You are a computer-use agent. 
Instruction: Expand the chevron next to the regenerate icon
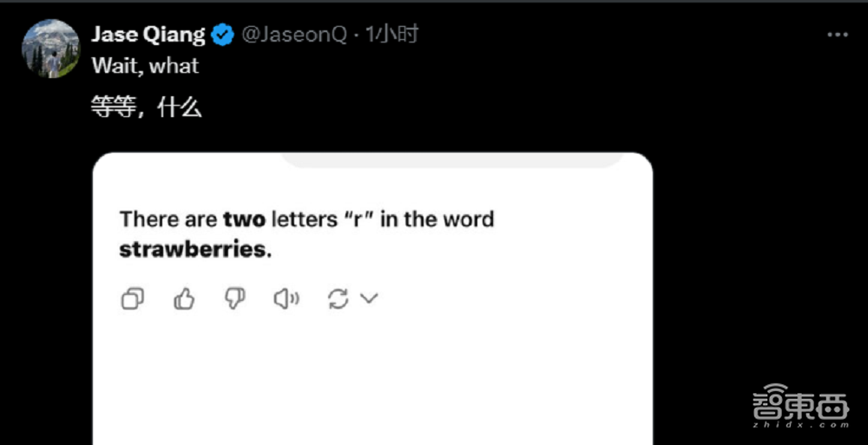(x=369, y=299)
